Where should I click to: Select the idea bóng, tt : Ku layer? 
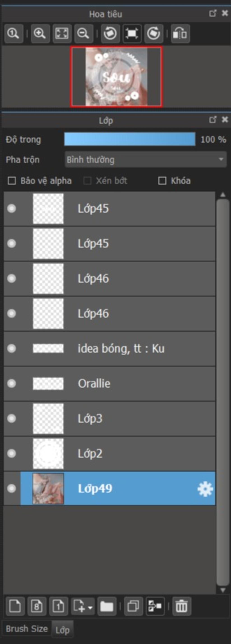pos(109,349)
